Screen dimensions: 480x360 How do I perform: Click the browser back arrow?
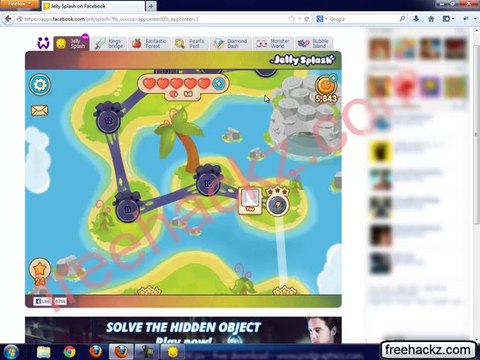pos(8,19)
